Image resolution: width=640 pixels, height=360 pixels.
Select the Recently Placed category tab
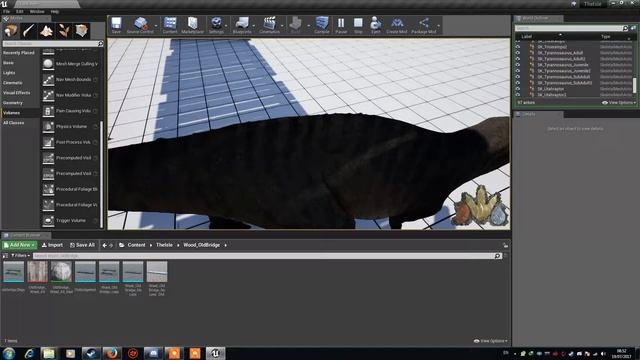pos(20,53)
